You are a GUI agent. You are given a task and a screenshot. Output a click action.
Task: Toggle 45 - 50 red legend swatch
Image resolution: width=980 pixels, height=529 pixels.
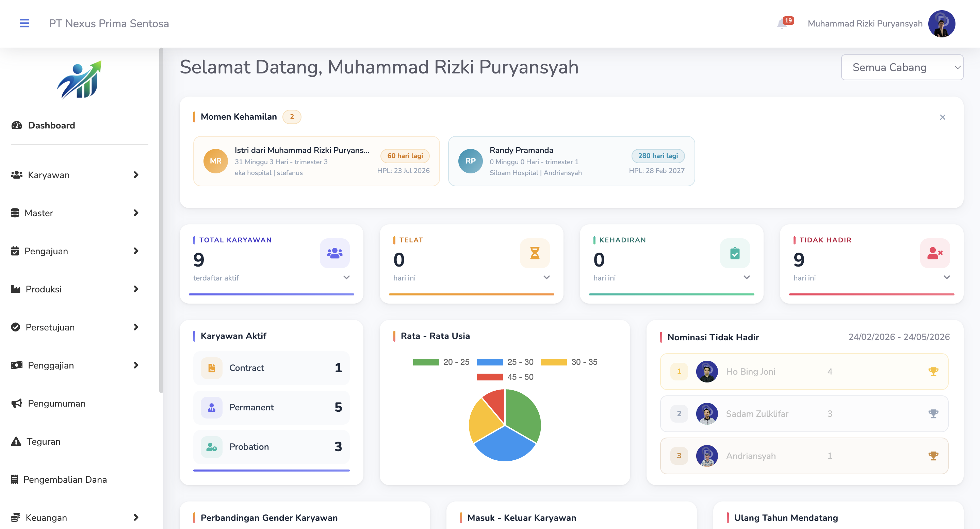point(490,377)
